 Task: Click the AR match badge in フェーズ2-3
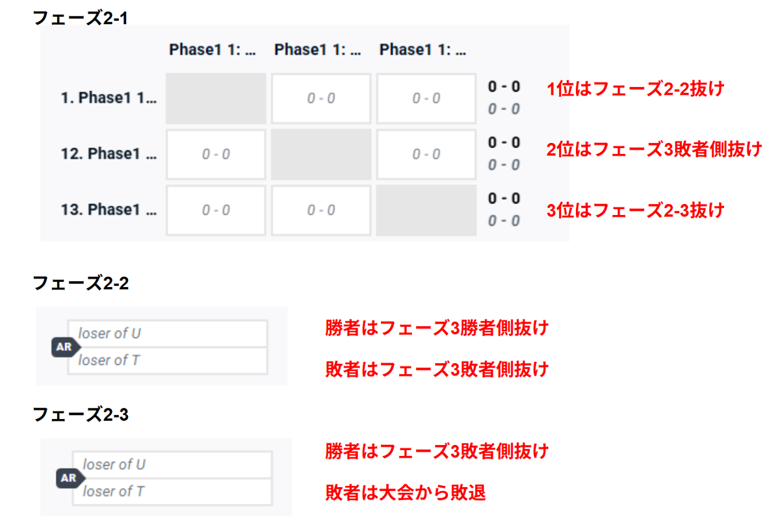click(70, 478)
